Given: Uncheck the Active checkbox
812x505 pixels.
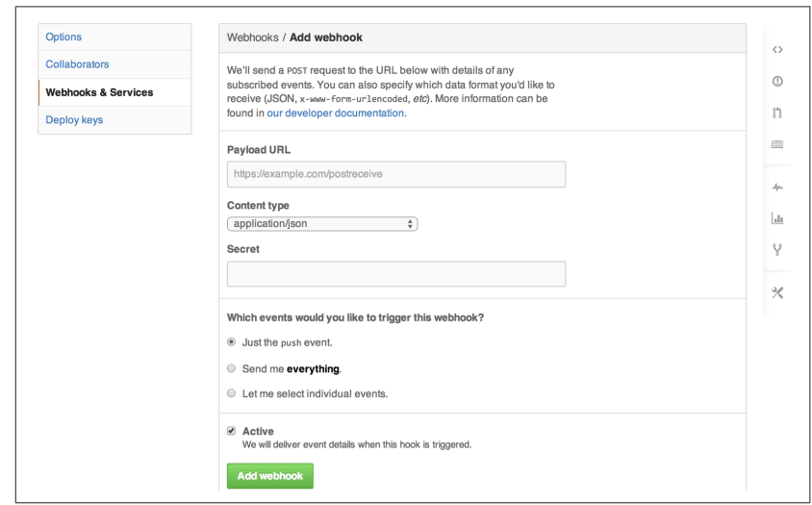Looking at the screenshot, I should (x=232, y=431).
